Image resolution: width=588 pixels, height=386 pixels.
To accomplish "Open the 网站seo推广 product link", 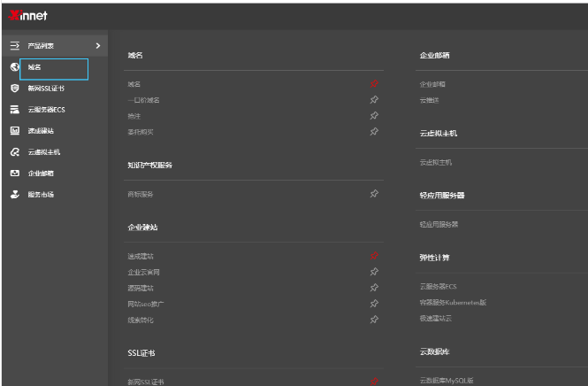I will pos(146,305).
